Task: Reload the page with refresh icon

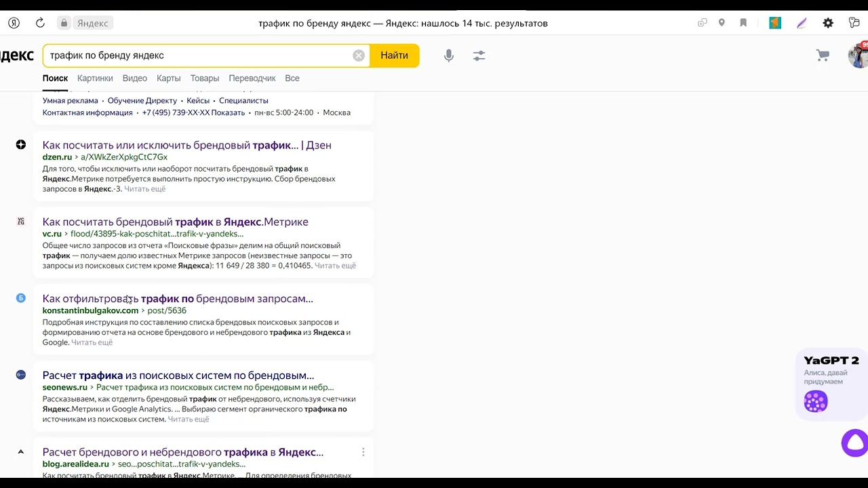Action: click(40, 23)
